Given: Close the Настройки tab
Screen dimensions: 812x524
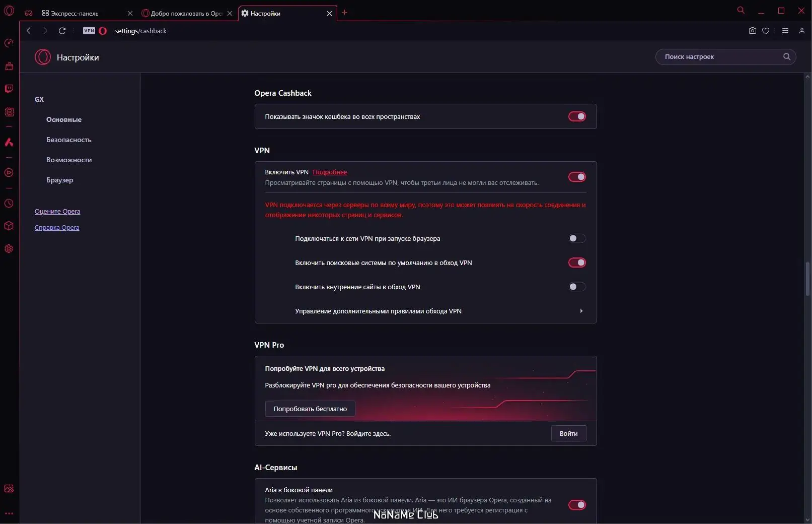Looking at the screenshot, I should (329, 13).
